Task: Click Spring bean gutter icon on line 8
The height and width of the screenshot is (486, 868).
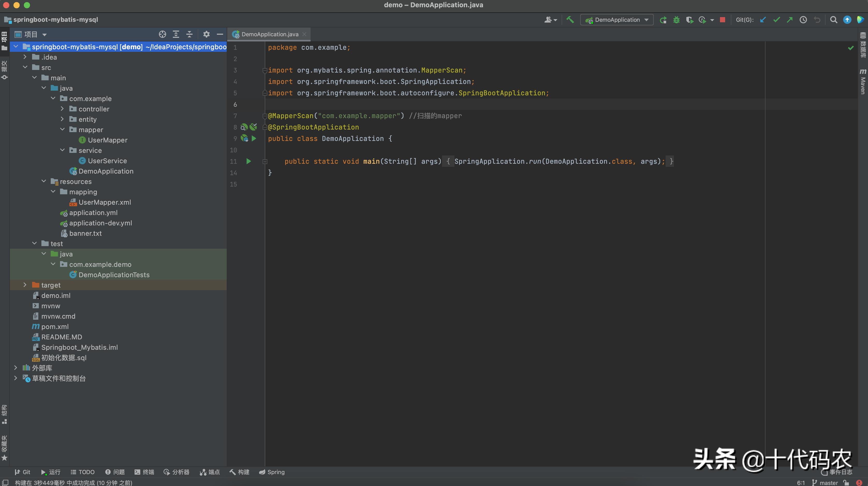Action: (244, 127)
